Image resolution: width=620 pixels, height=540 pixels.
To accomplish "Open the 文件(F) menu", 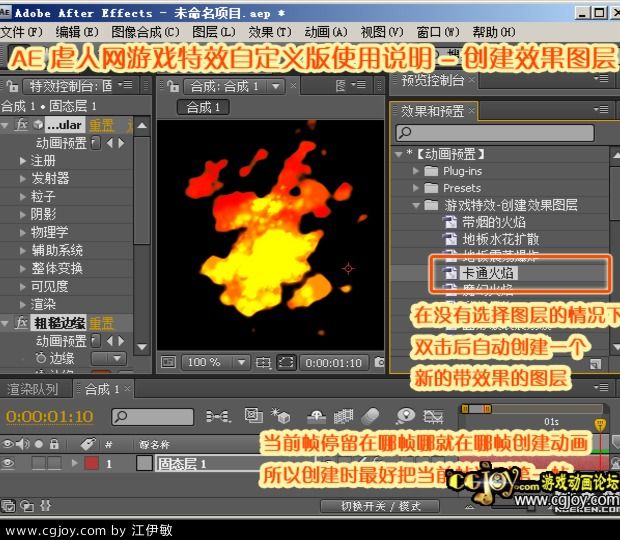I will [21, 32].
